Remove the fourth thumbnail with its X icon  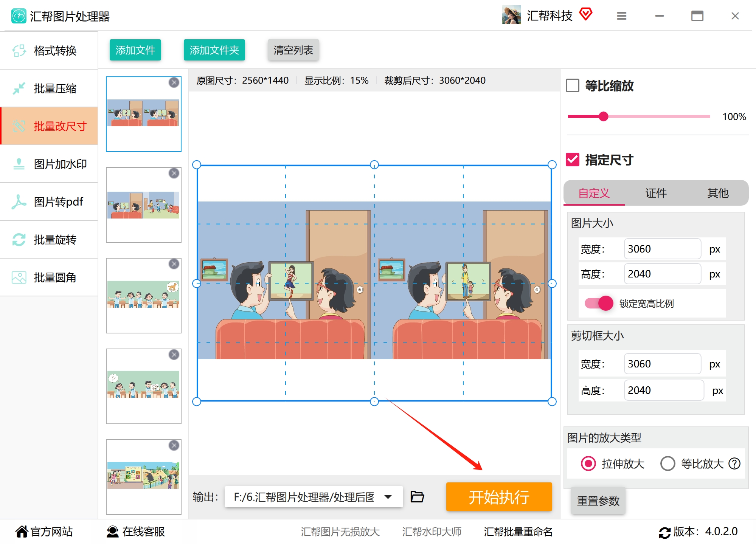click(x=174, y=355)
